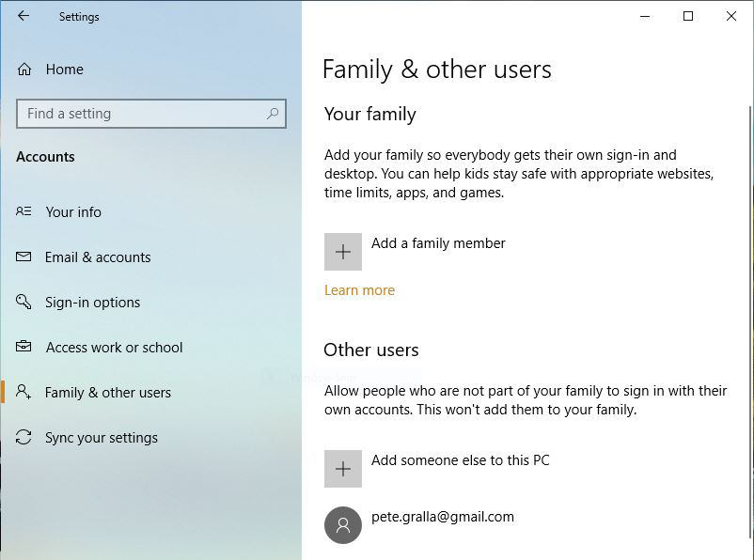Image resolution: width=754 pixels, height=560 pixels.
Task: Minimize the Settings window
Action: (645, 16)
